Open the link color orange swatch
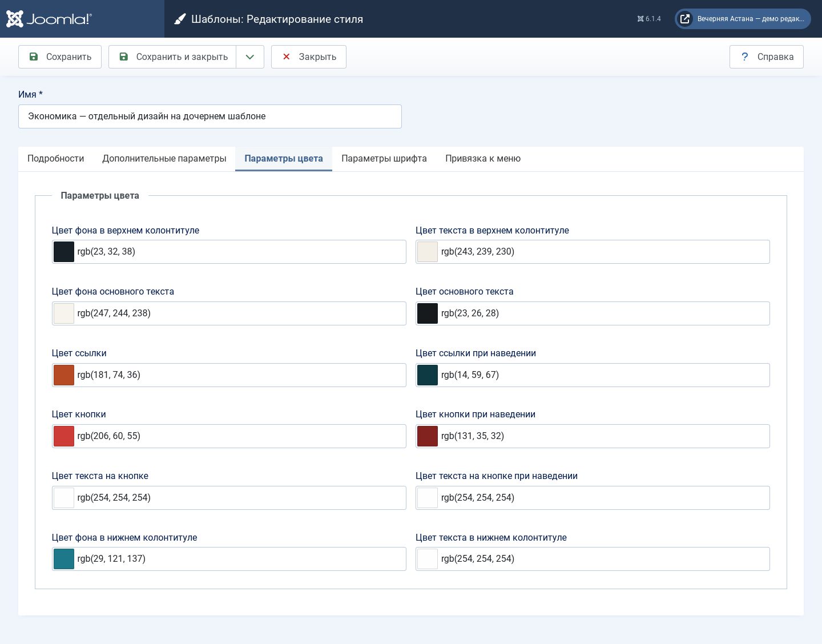Screen dimensions: 822x644 pos(64,375)
